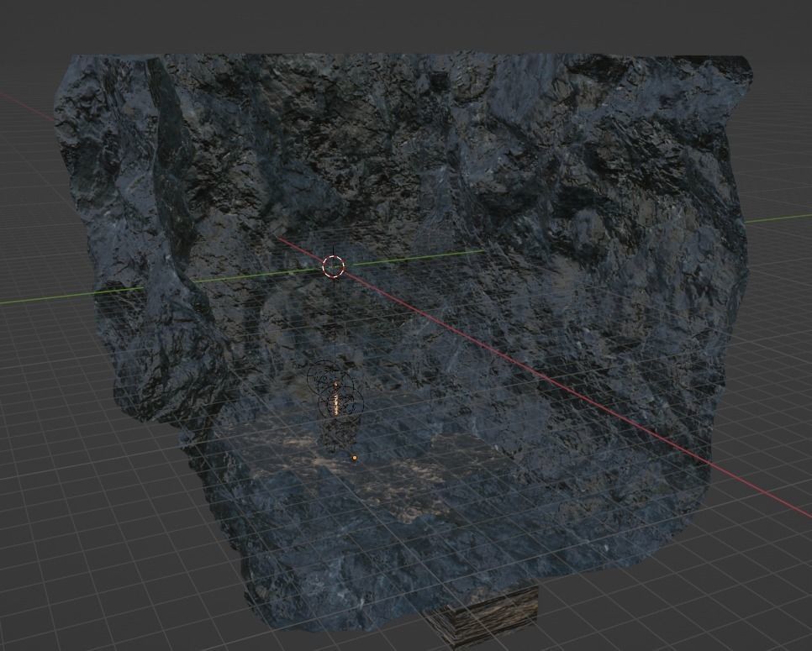Click the orange object origin dot

(x=354, y=458)
